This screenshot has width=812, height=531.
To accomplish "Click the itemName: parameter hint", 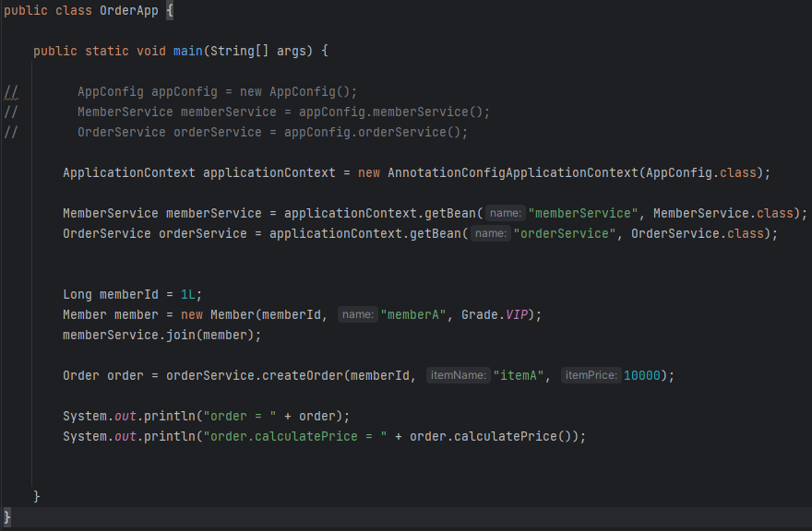I will click(459, 375).
